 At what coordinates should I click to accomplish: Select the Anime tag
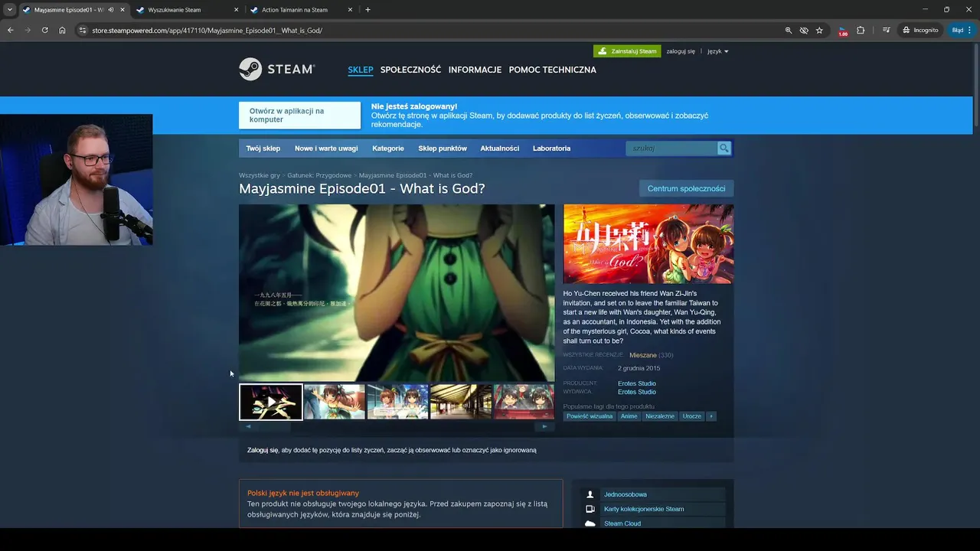[x=629, y=416]
